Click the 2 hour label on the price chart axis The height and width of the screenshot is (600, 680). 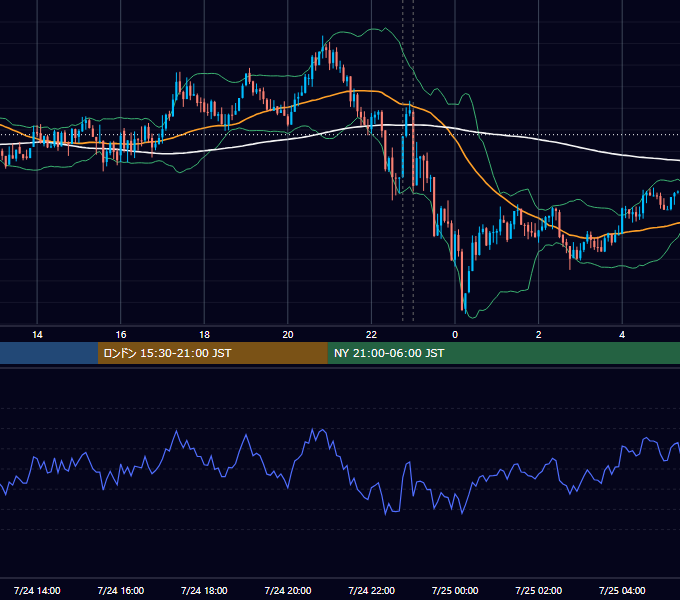538,335
